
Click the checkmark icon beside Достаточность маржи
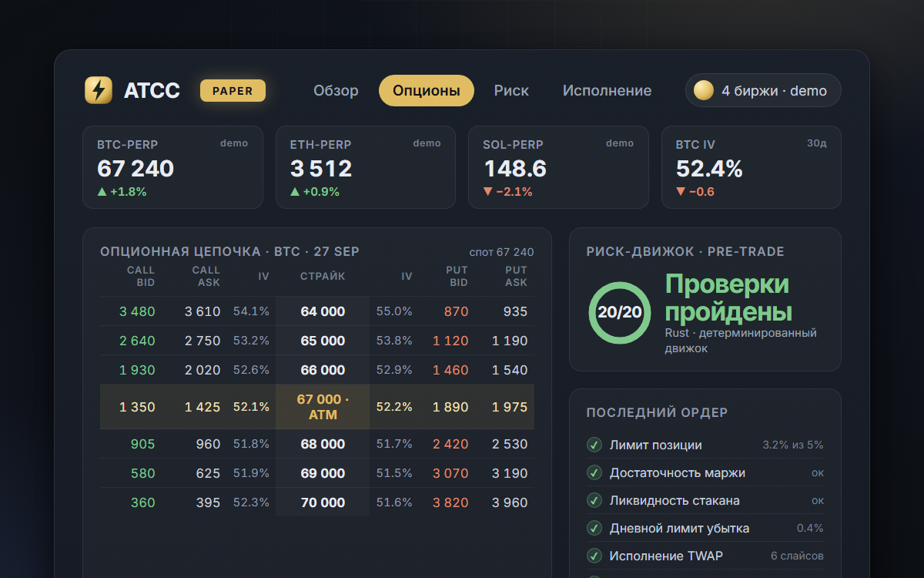594,472
